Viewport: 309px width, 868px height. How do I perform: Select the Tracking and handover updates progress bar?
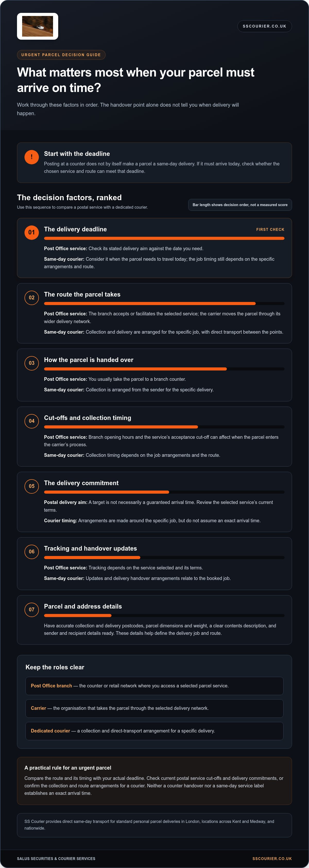click(x=164, y=558)
